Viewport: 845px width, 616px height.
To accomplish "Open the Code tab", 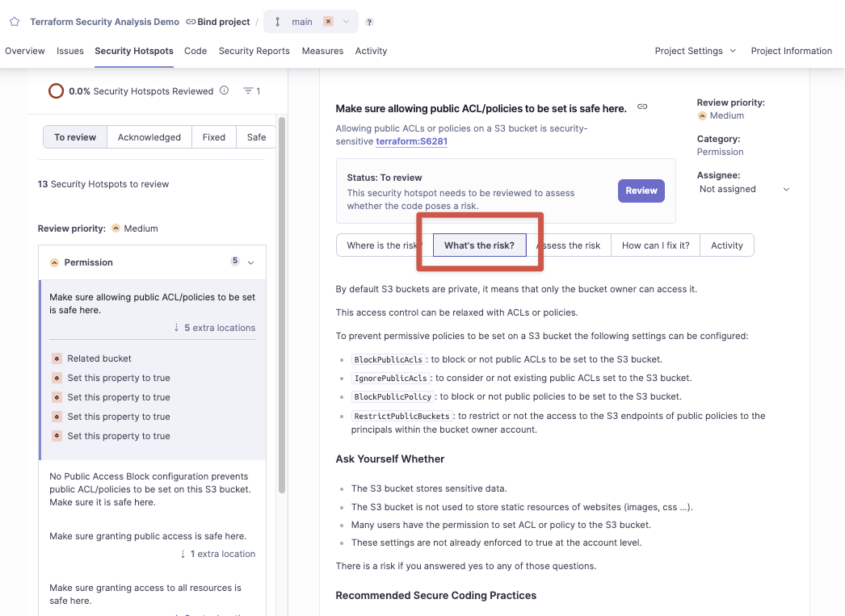I will pos(195,51).
